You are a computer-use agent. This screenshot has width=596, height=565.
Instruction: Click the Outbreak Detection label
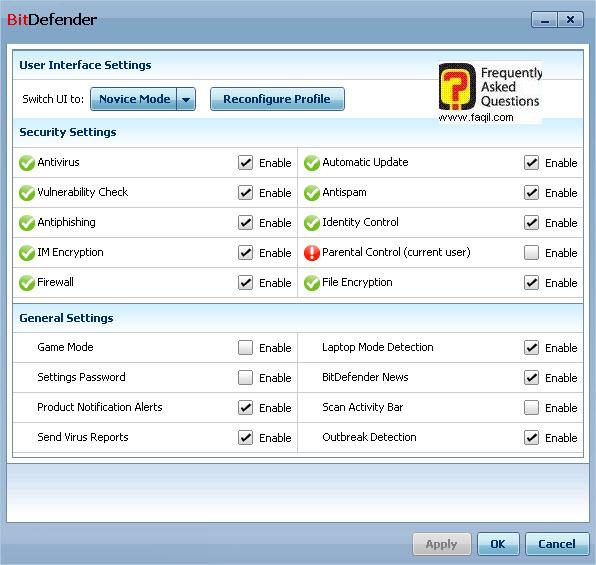(x=369, y=437)
